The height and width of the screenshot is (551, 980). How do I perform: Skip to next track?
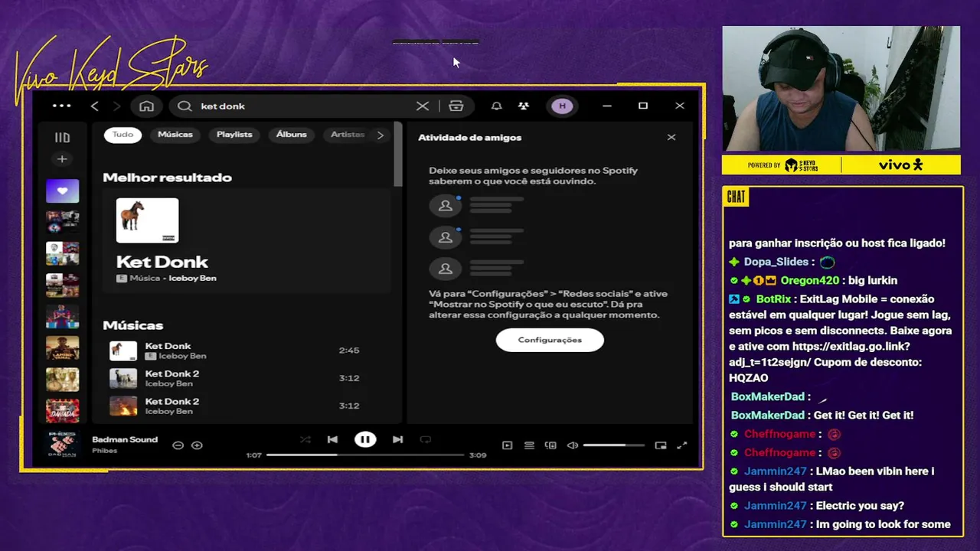[397, 439]
